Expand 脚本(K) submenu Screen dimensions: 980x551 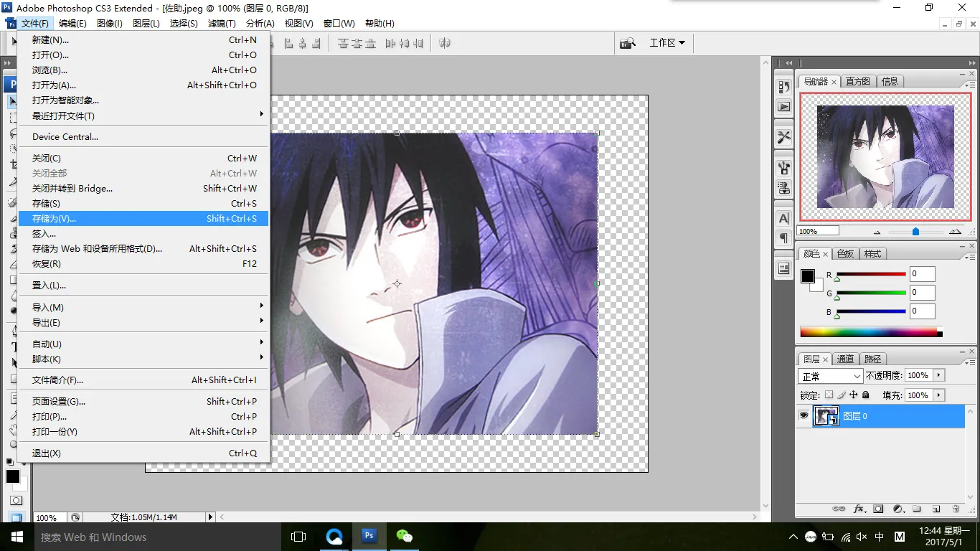[143, 359]
